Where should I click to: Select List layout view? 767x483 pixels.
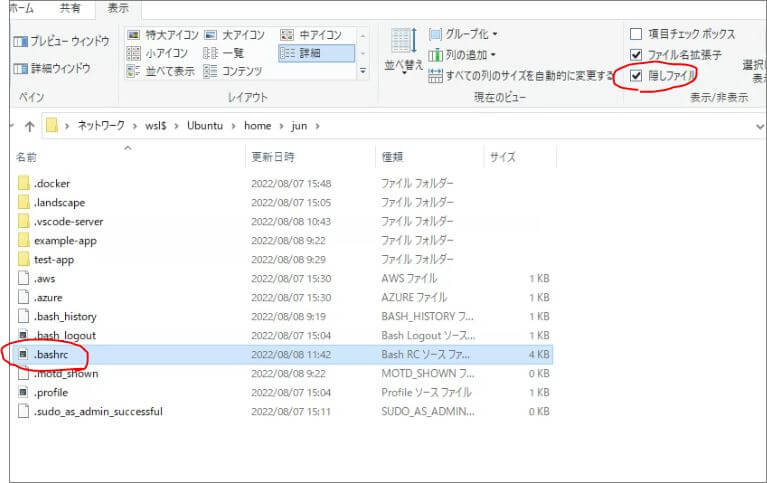(224, 53)
